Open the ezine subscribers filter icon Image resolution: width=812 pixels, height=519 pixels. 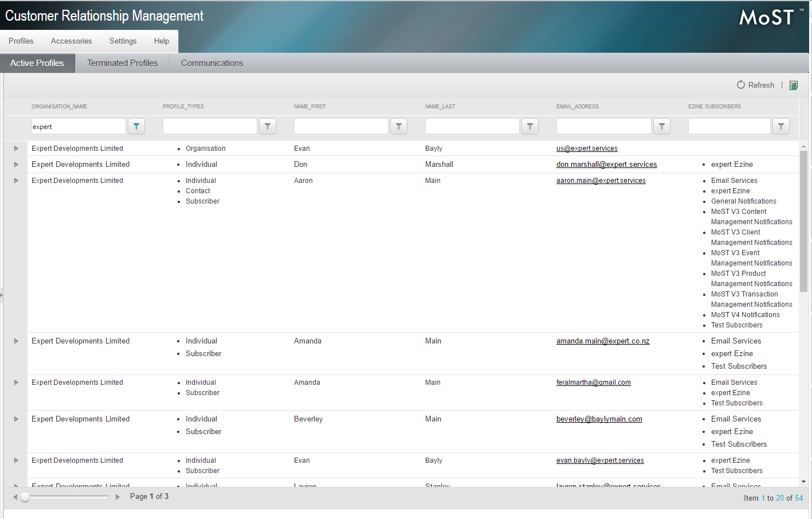tap(781, 126)
